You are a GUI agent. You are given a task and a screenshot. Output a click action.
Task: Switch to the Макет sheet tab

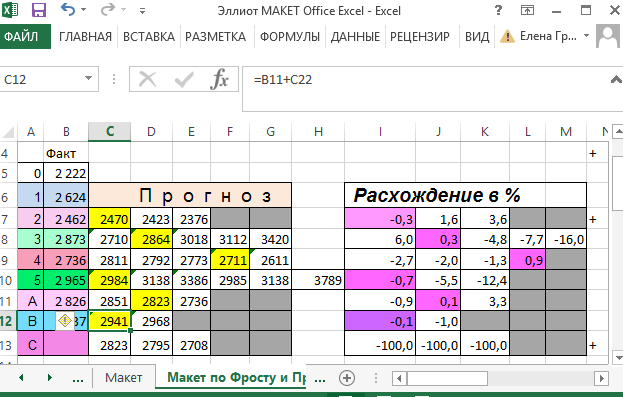124,378
